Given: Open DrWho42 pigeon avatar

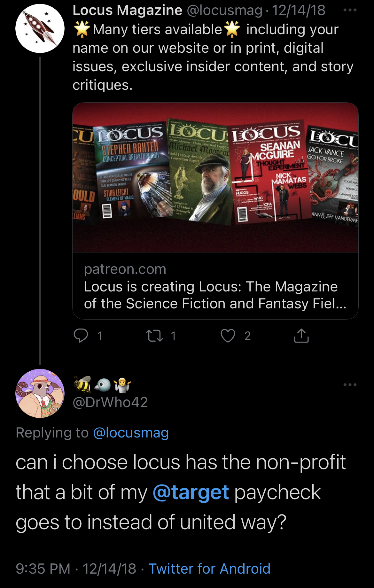Looking at the screenshot, I should [x=40, y=393].
